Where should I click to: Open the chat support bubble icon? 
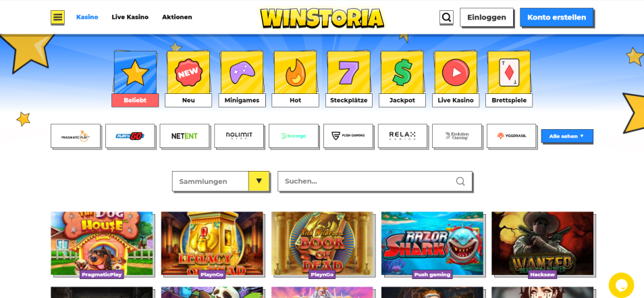click(622, 285)
